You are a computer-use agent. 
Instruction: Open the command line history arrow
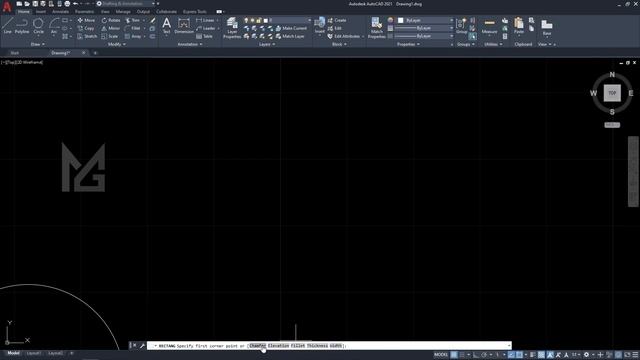[509, 346]
